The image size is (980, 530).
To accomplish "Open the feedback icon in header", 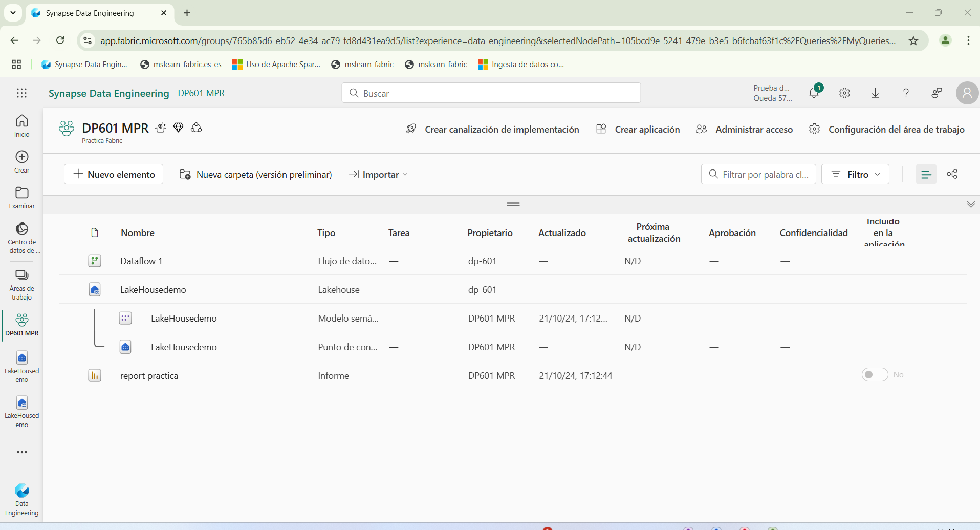I will [937, 93].
